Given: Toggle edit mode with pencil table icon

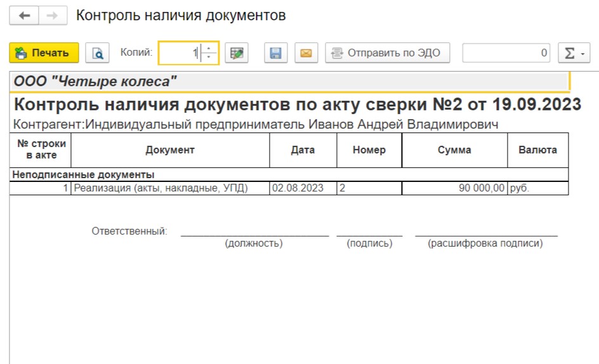Looking at the screenshot, I should point(237,53).
